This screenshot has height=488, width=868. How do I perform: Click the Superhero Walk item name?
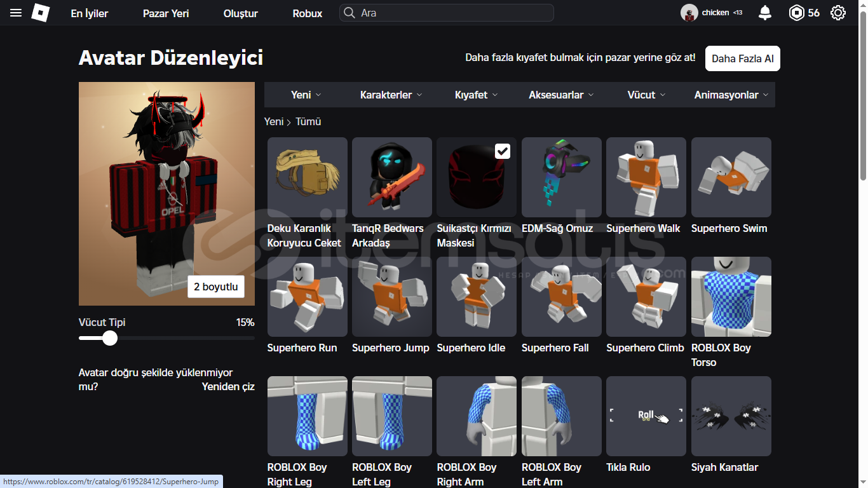[x=643, y=228]
